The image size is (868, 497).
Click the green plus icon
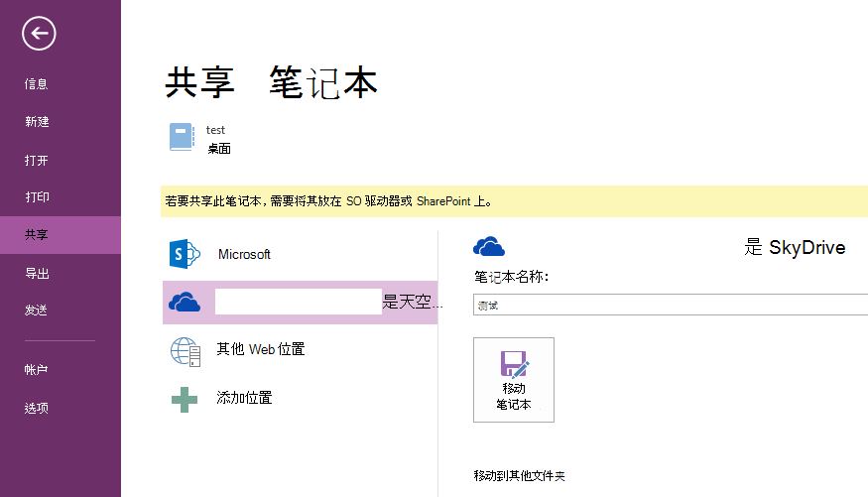click(185, 400)
